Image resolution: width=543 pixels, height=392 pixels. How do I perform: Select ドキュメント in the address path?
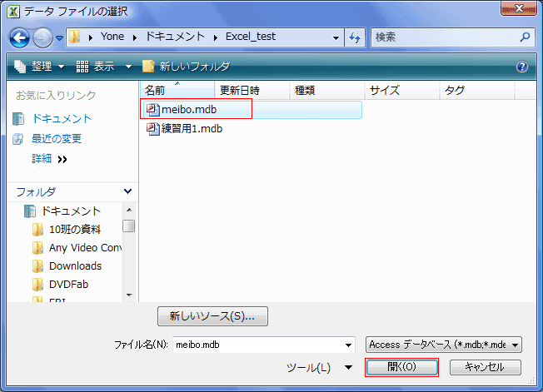click(x=175, y=37)
